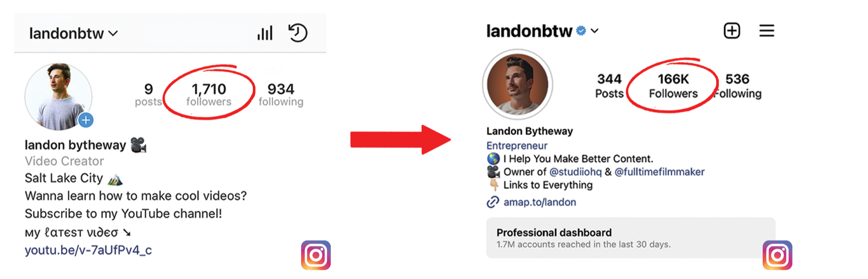The height and width of the screenshot is (279, 868).
Task: Click the chain link icon beside amap.to
Action: 493,202
